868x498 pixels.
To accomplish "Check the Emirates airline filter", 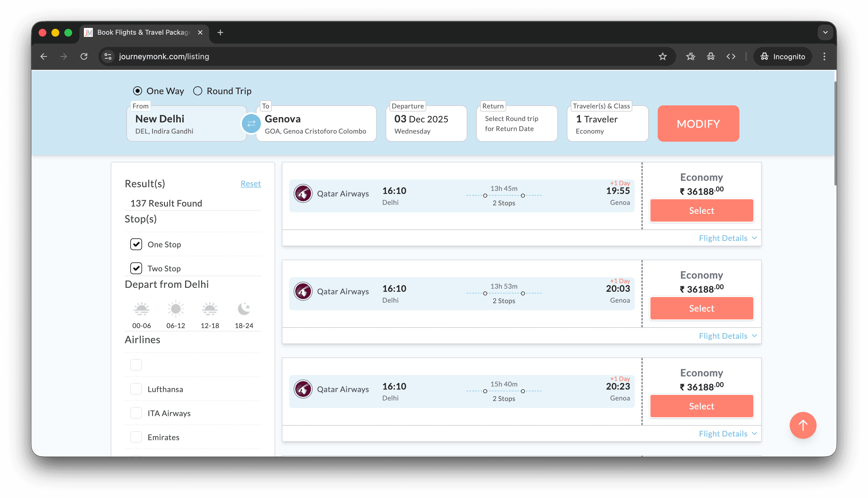I will pyautogui.click(x=136, y=437).
